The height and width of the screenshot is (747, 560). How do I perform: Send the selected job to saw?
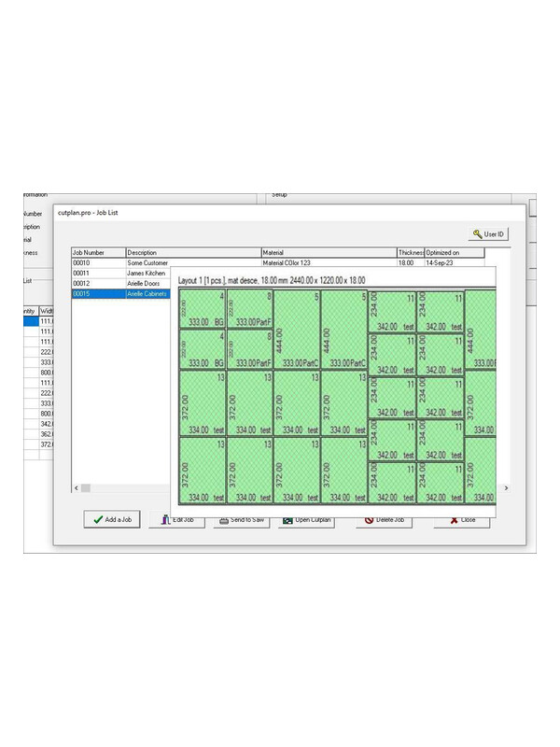(x=242, y=520)
